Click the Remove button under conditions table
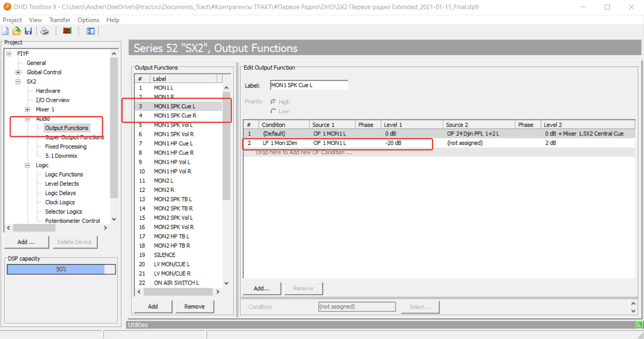Screen dimensions: 644x339 point(303,289)
